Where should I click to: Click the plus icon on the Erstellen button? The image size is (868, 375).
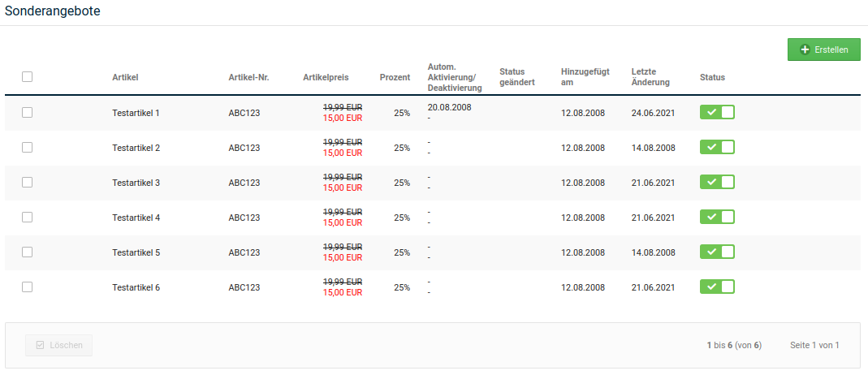pos(805,50)
